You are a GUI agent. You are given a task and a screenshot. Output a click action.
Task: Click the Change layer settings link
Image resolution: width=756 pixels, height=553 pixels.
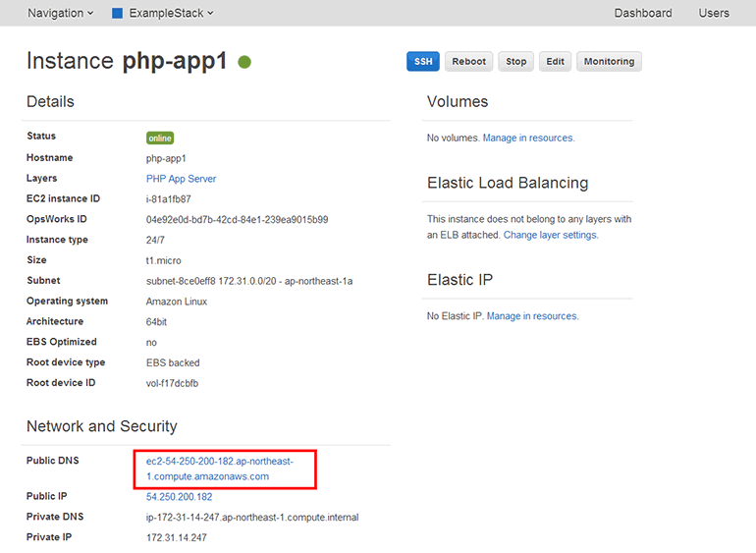click(x=550, y=236)
